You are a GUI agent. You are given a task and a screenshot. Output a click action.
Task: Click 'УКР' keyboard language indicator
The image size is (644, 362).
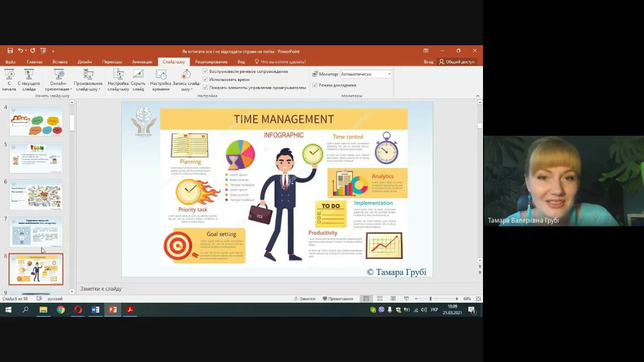click(x=434, y=310)
